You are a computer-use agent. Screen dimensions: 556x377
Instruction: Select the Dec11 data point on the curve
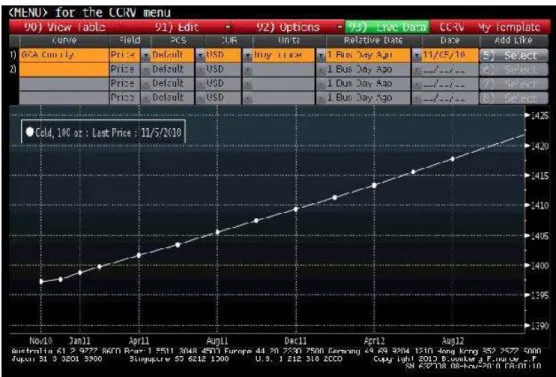(296, 209)
